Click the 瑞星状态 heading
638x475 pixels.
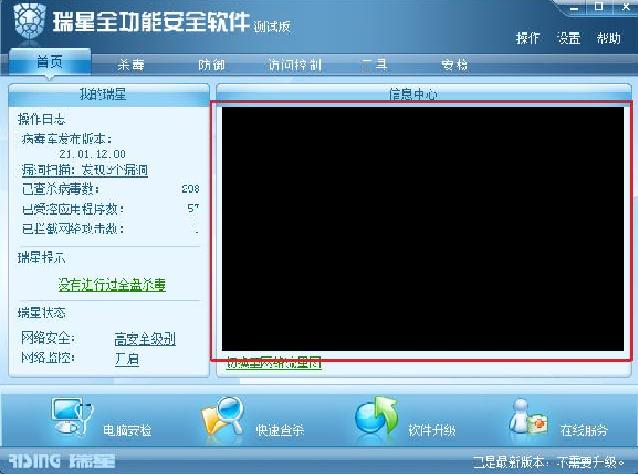tap(41, 313)
